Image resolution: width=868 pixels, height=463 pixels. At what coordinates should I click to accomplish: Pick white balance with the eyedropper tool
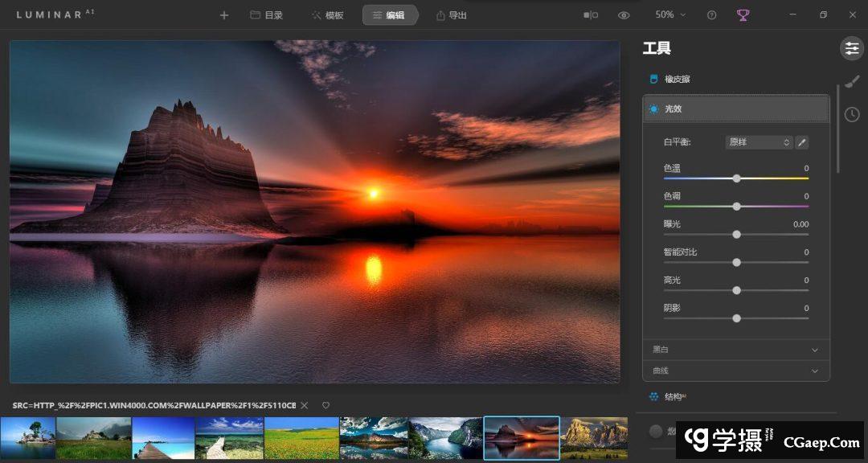tap(801, 142)
